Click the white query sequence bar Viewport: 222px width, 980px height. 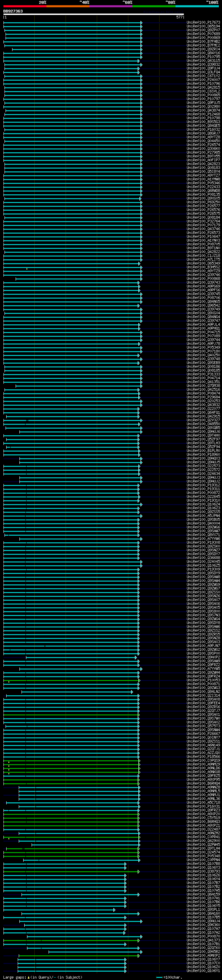94,15
